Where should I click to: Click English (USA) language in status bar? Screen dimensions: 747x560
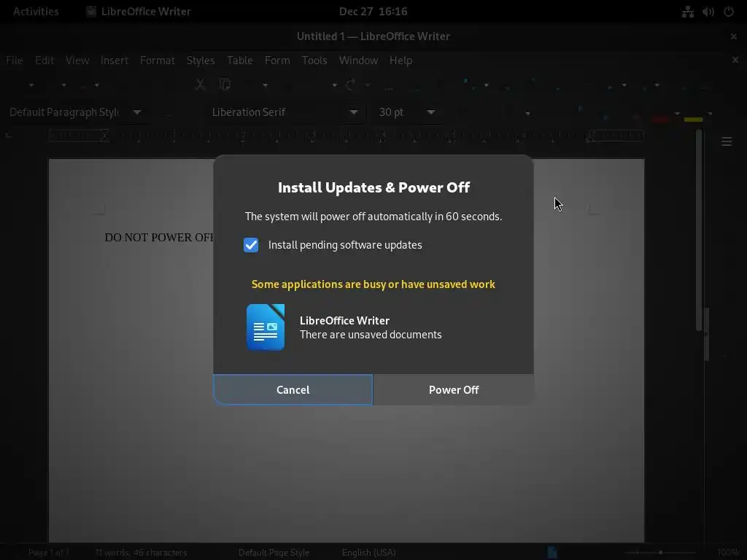tap(368, 553)
